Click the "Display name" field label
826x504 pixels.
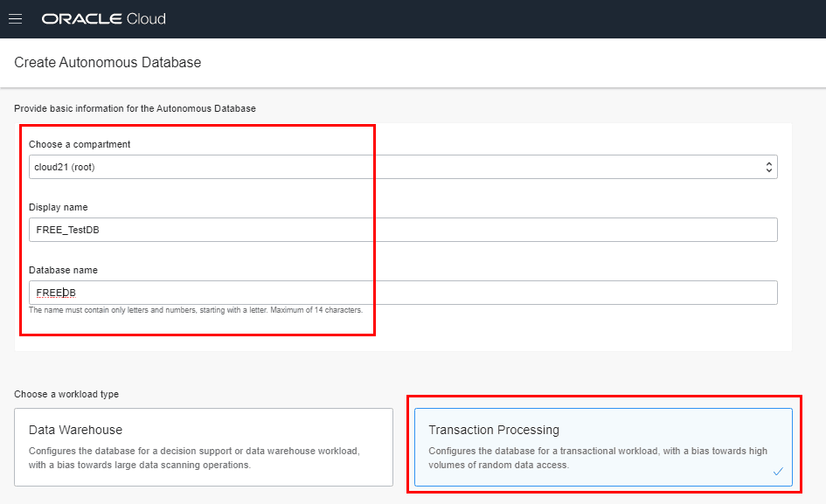pos(59,207)
